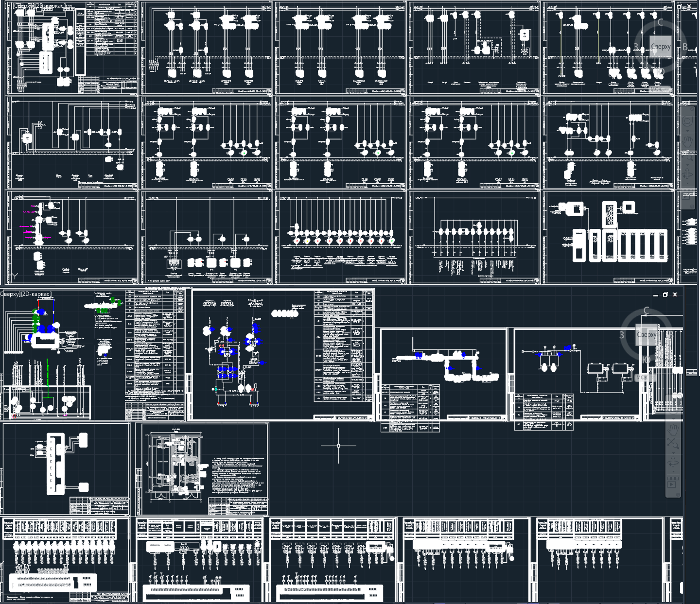Open 2D-каркас visual style menu, upper window
This screenshot has width=700, height=604.
pyautogui.click(x=50, y=6)
